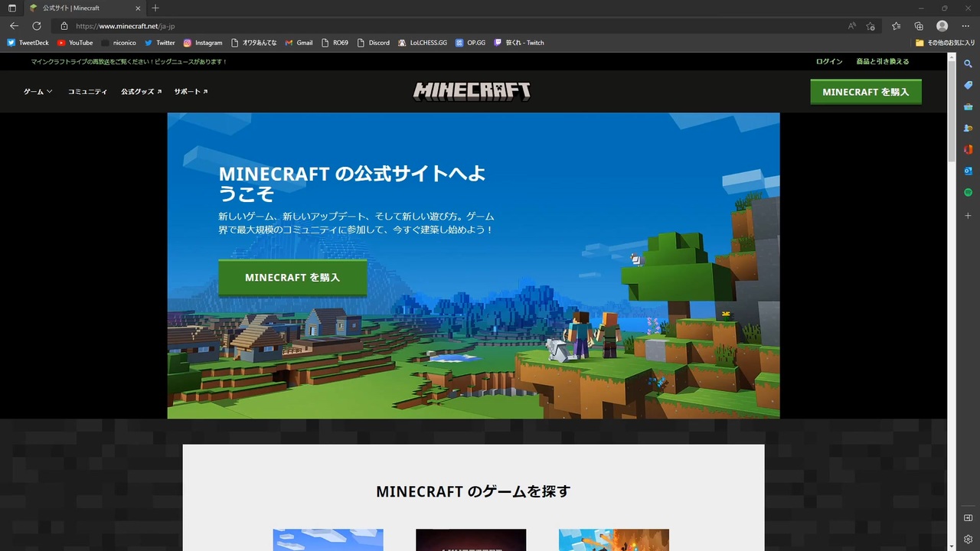
Task: Open the shopping tag icon in sidebar
Action: pos(968,85)
